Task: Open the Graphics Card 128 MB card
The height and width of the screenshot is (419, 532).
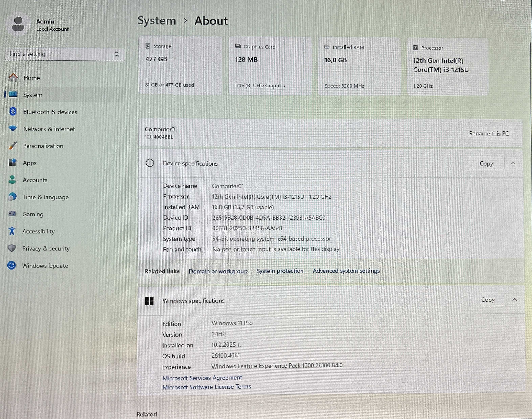Action: point(270,66)
